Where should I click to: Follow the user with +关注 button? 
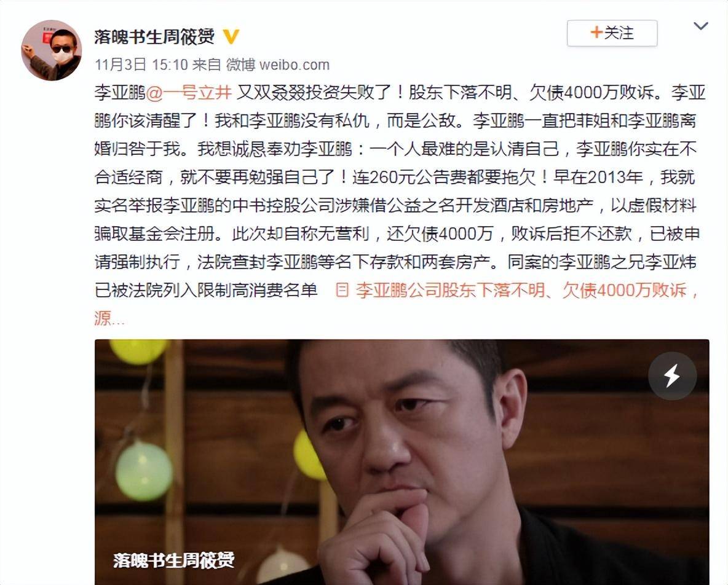(x=612, y=33)
